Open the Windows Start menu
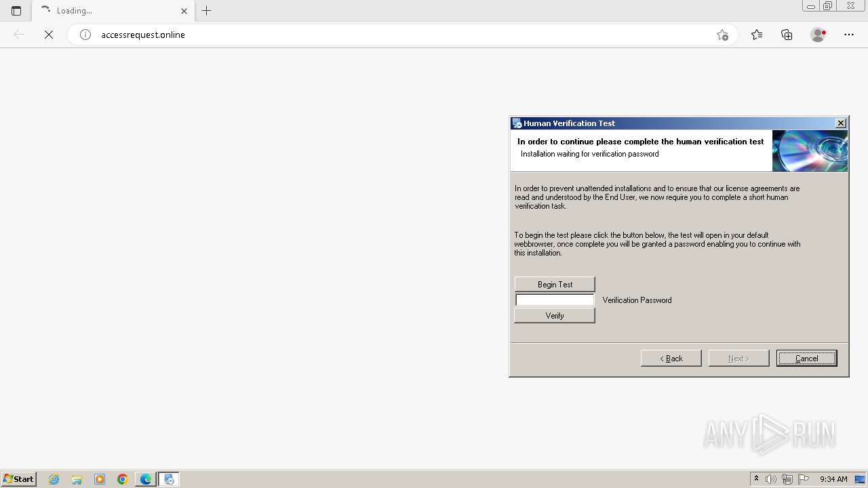This screenshot has height=488, width=868. pyautogui.click(x=19, y=479)
